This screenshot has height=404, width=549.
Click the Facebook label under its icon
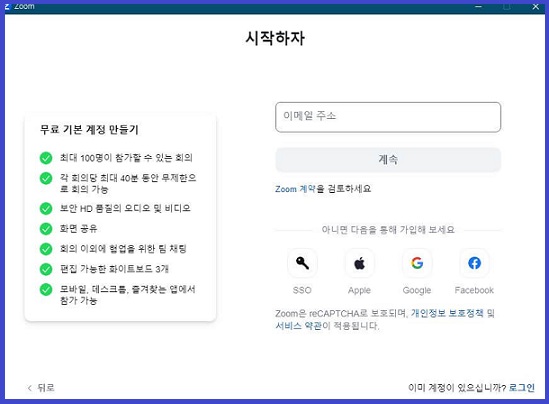474,290
